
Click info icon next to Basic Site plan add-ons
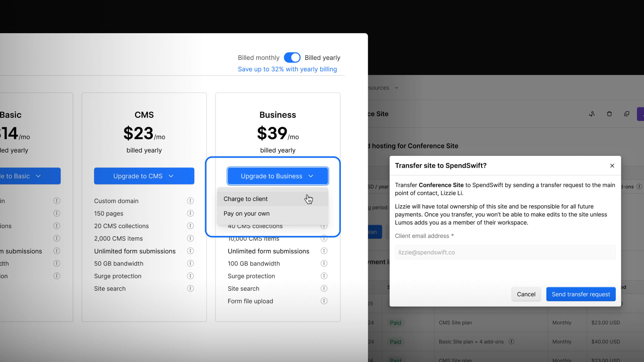(x=511, y=341)
